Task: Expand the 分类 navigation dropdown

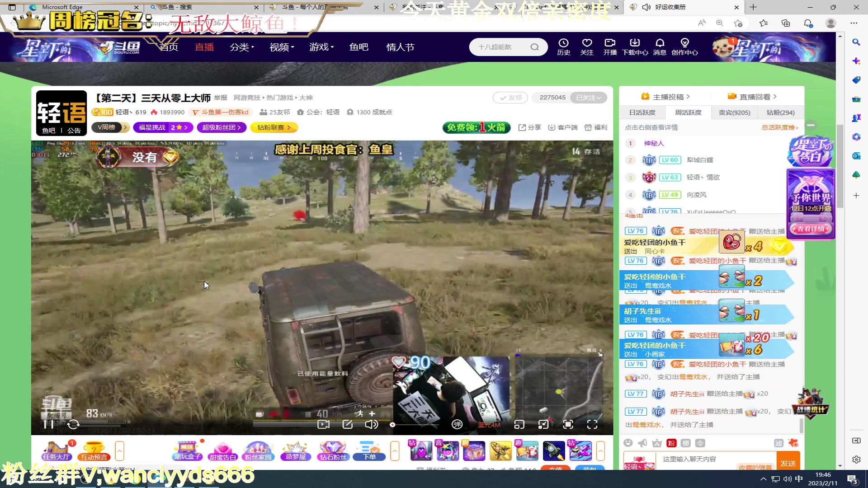Action: click(242, 47)
